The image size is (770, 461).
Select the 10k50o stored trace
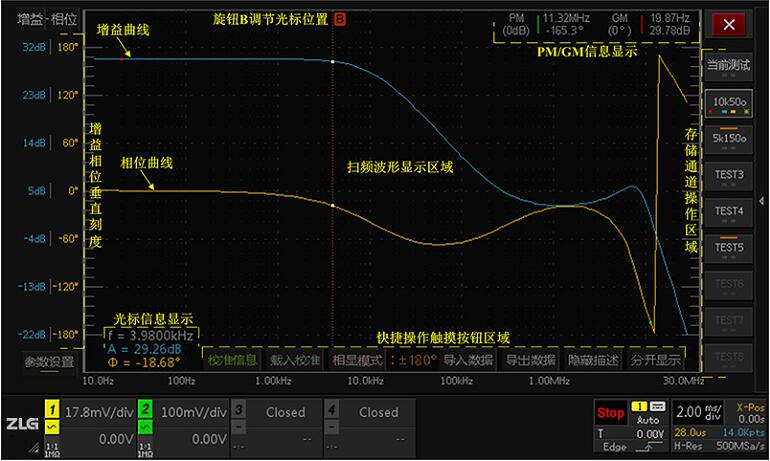pos(729,102)
